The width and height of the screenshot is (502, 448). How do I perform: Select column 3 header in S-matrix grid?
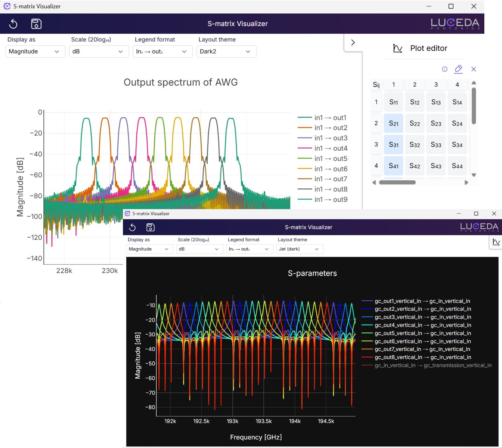[436, 85]
